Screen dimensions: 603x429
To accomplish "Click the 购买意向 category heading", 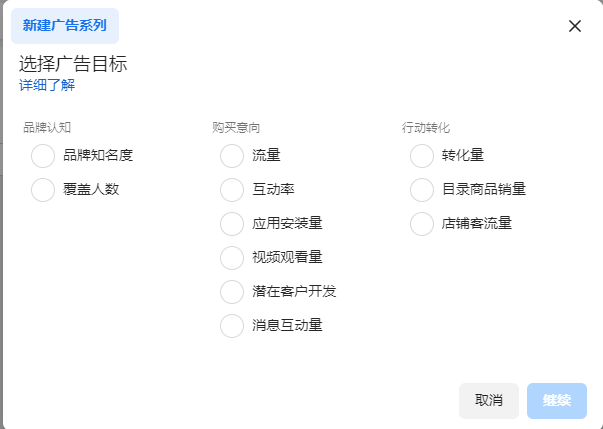I will (236, 128).
